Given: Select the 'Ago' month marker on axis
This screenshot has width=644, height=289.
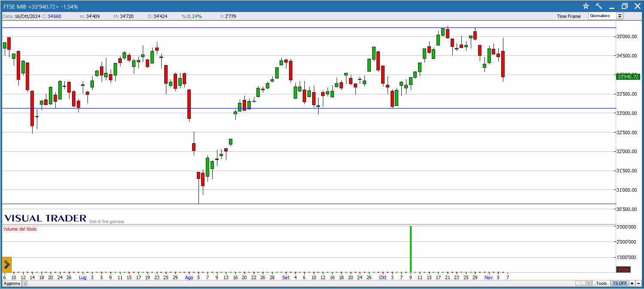Looking at the screenshot, I should point(189,277).
